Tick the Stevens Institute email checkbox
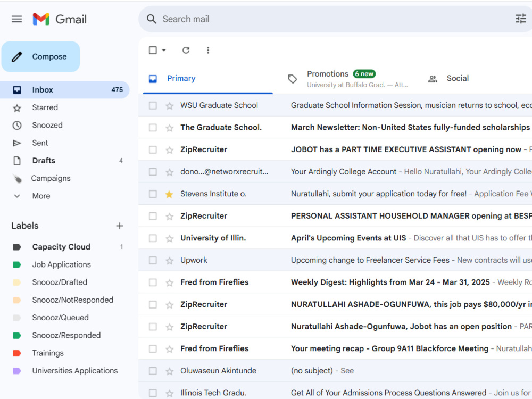The image size is (532, 399). coord(153,194)
